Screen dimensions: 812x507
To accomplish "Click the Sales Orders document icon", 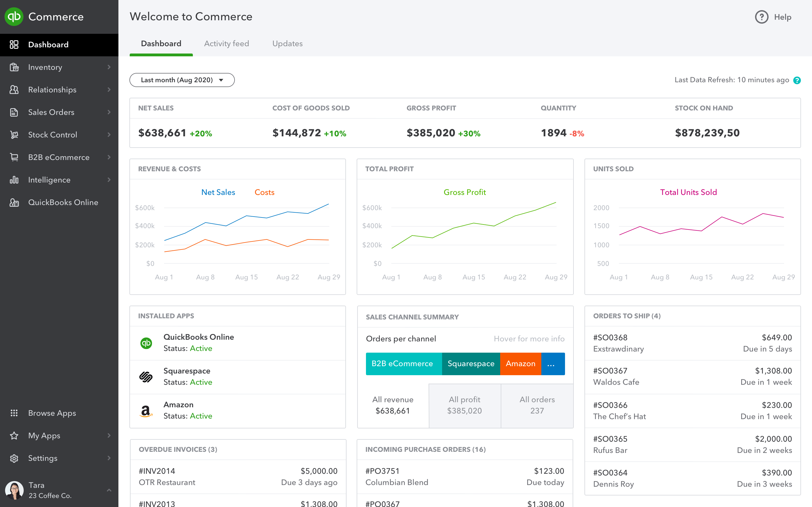I will (14, 112).
